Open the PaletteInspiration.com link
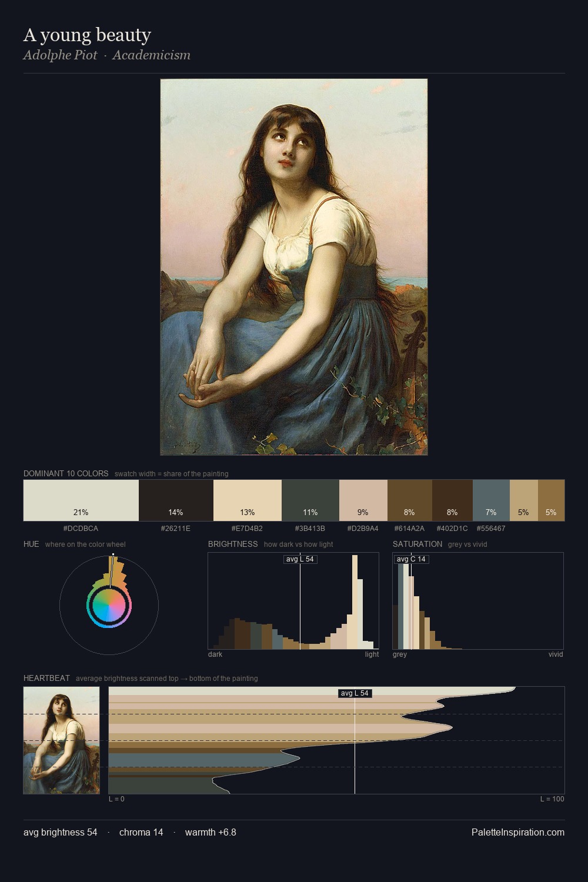 click(518, 832)
